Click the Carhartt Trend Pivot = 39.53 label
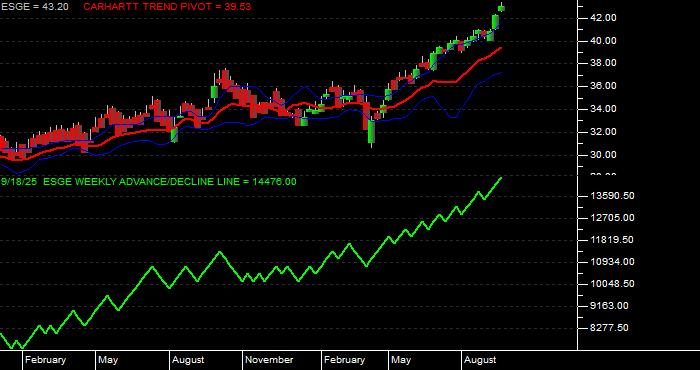700x370 pixels. point(167,7)
